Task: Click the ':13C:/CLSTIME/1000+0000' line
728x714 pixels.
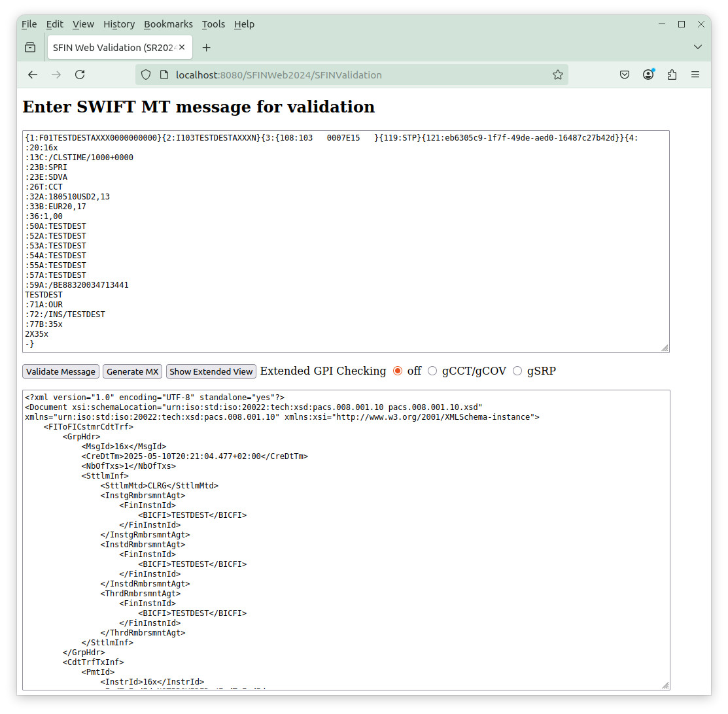Action: pyautogui.click(x=79, y=158)
